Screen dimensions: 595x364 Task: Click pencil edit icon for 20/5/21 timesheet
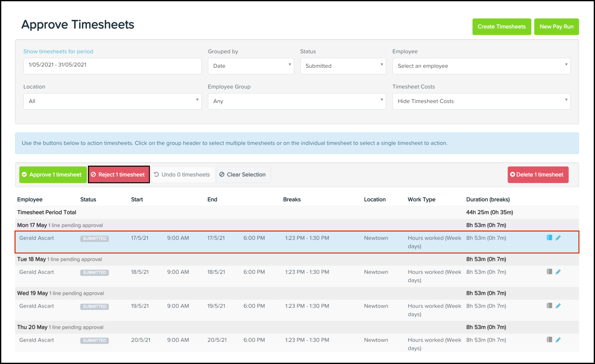pos(558,340)
